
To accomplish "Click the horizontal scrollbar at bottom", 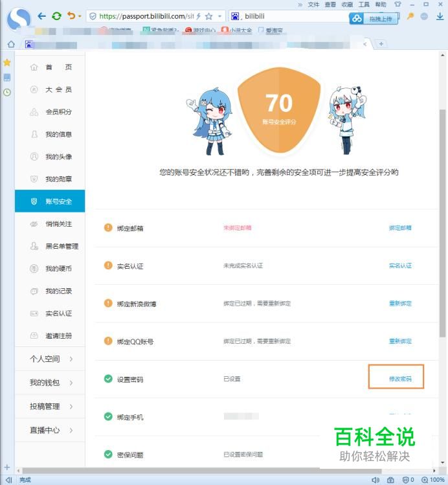I will [201, 471].
